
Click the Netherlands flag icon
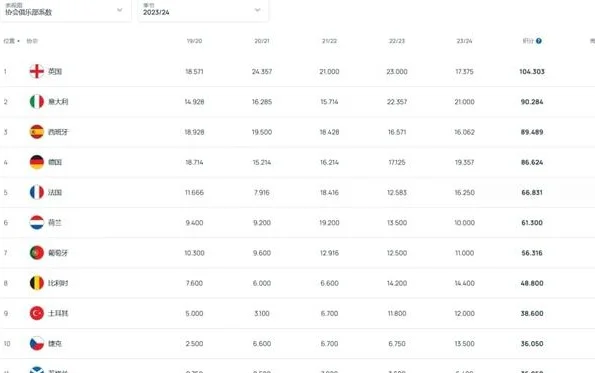coord(37,223)
